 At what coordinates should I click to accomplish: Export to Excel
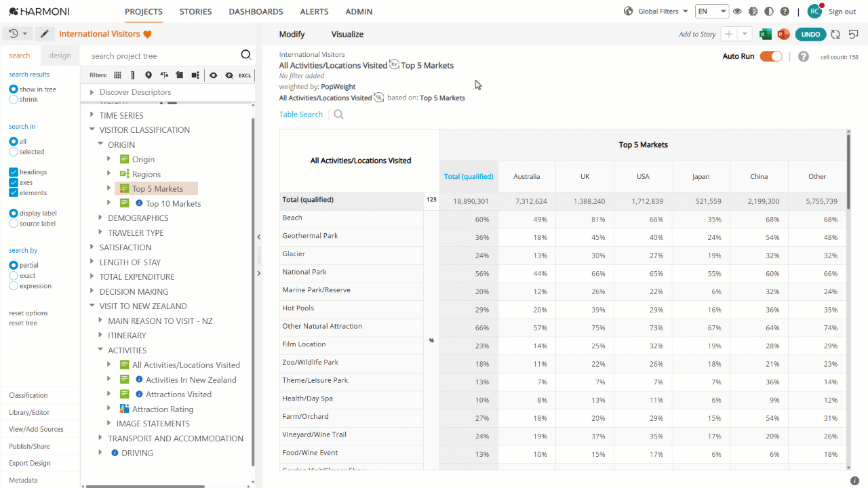pos(765,34)
